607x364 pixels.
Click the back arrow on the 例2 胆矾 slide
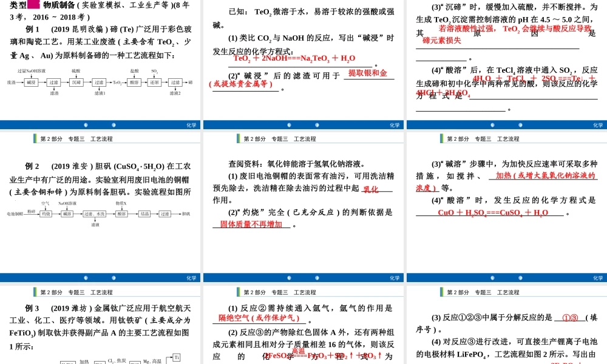click(86, 276)
